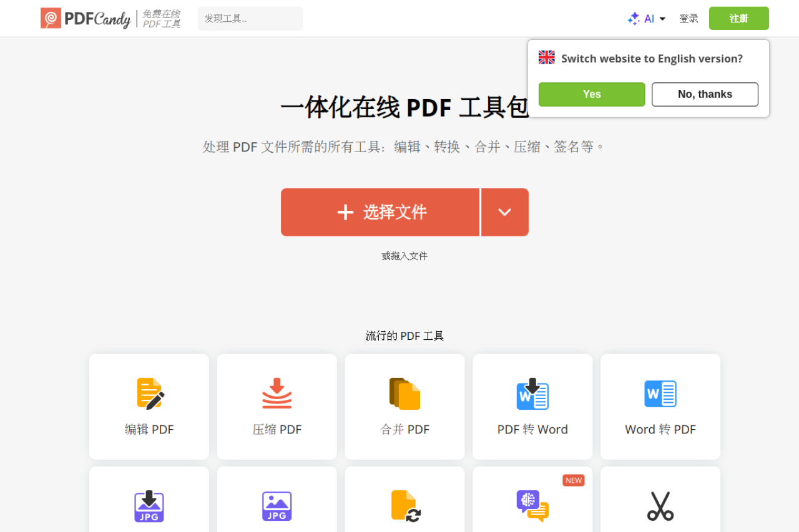Screen dimensions: 799x532
Task: Click No, thanks in language popup
Action: [705, 94]
